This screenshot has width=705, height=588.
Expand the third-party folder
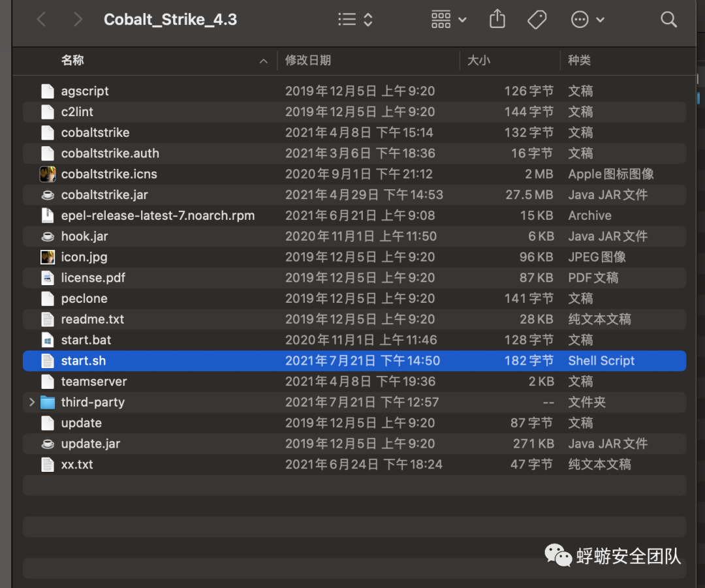tap(32, 402)
